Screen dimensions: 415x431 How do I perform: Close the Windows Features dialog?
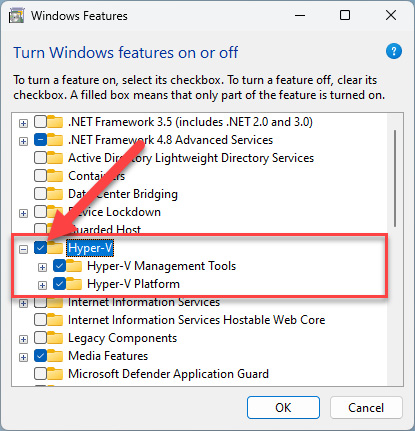pyautogui.click(x=391, y=15)
